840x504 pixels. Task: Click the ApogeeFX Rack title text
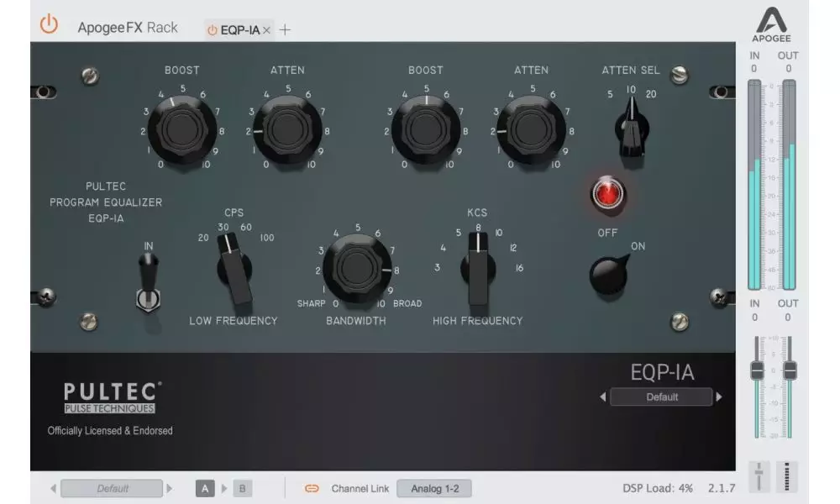pyautogui.click(x=128, y=28)
